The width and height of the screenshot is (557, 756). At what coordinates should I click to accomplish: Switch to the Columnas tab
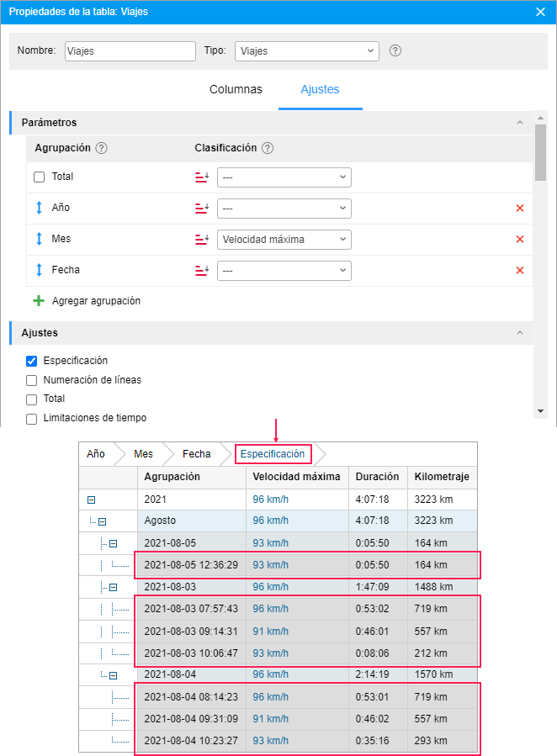(x=236, y=89)
